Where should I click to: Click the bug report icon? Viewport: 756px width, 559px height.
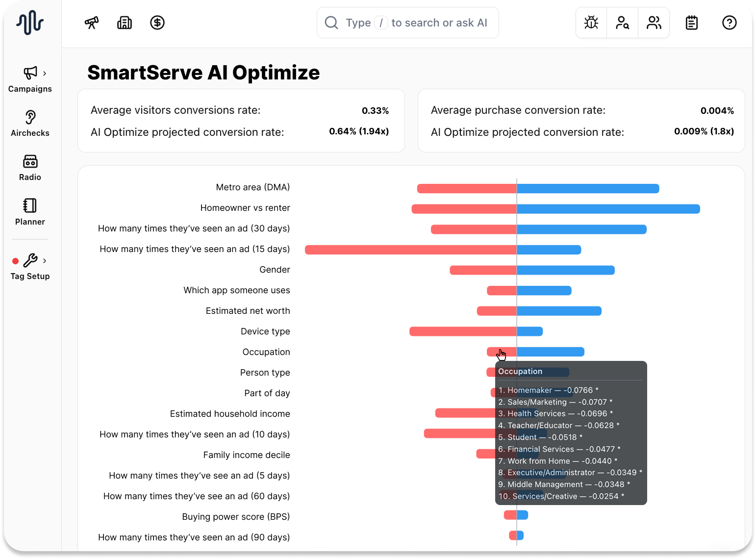point(591,23)
